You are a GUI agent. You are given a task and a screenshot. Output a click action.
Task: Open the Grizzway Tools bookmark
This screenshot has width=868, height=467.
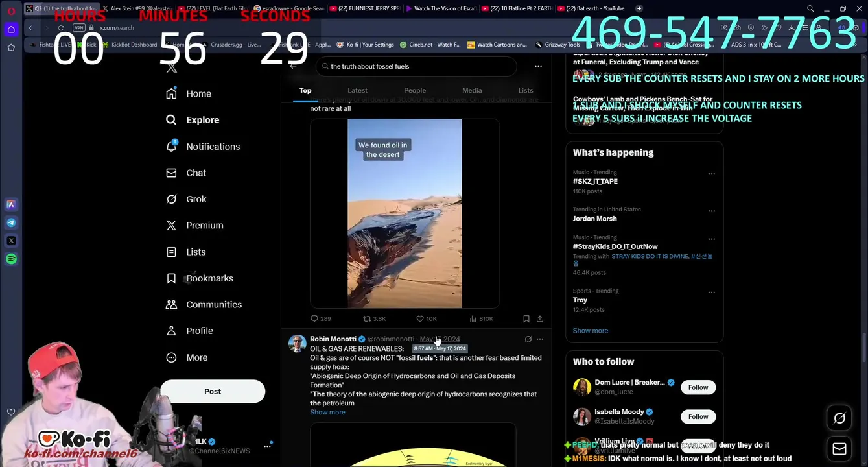tap(558, 45)
